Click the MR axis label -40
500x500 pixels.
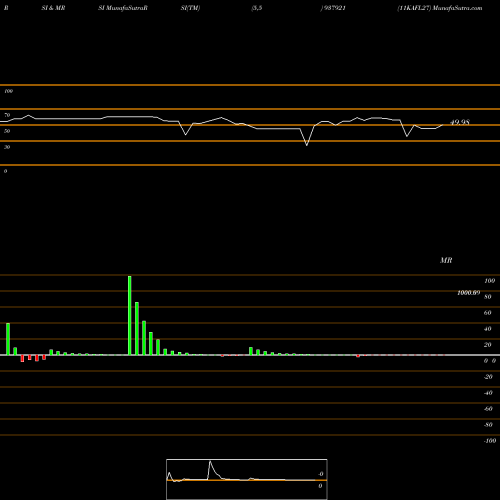click(x=488, y=393)
